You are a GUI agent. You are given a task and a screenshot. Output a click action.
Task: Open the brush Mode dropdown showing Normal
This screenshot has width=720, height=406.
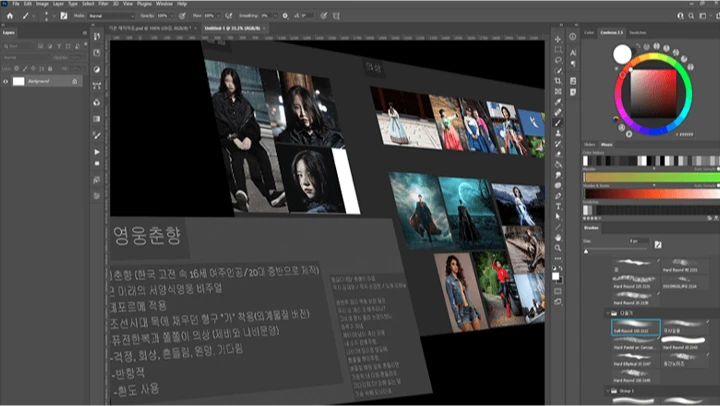tap(112, 16)
